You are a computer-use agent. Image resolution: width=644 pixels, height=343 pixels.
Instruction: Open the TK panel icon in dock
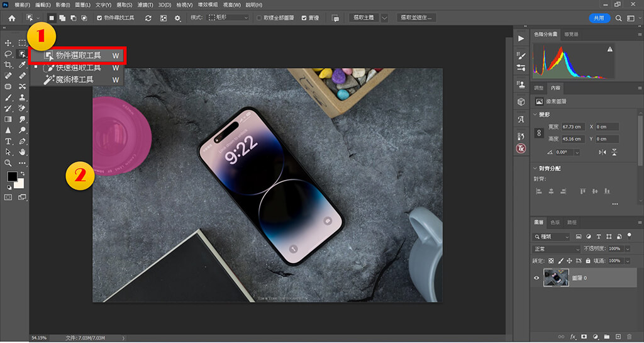(521, 149)
